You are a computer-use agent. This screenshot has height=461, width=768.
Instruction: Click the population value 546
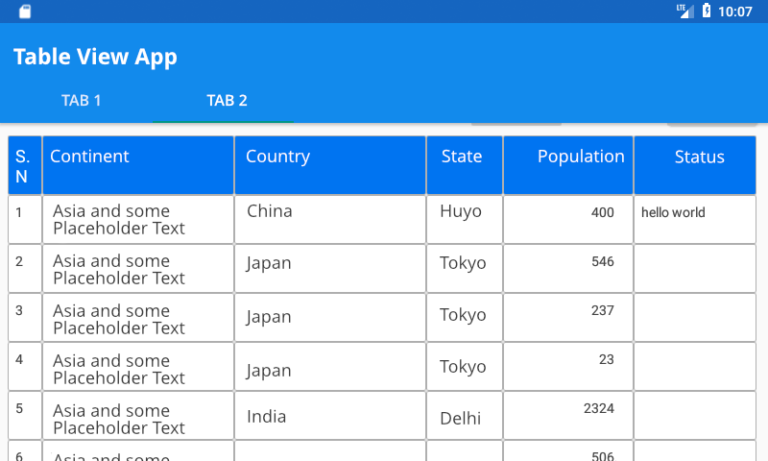click(602, 261)
